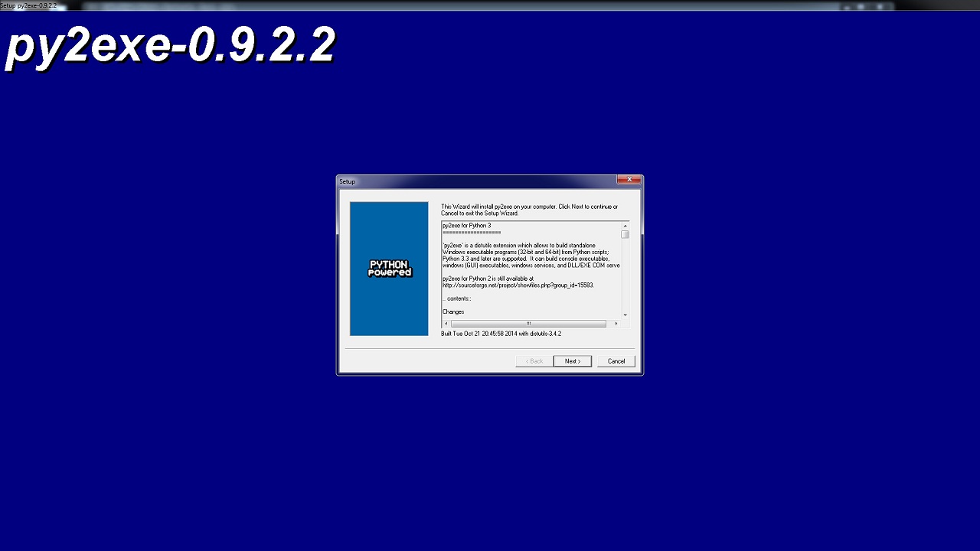The width and height of the screenshot is (980, 551).
Task: Click the readme scroll-down arrow
Action: click(625, 315)
